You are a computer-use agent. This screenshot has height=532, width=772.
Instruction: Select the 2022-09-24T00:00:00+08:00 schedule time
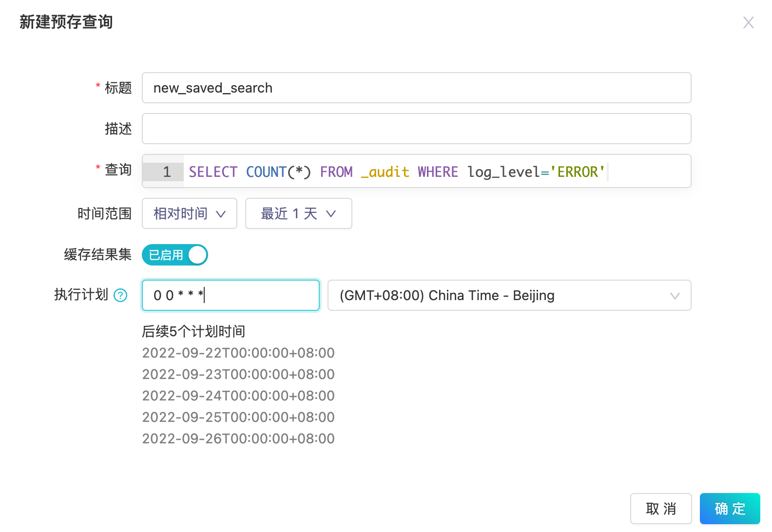[x=238, y=396]
